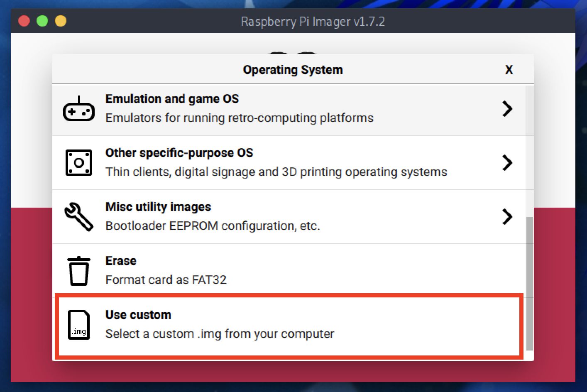Click the Operating System dialog title
This screenshot has height=392, width=587.
click(293, 70)
